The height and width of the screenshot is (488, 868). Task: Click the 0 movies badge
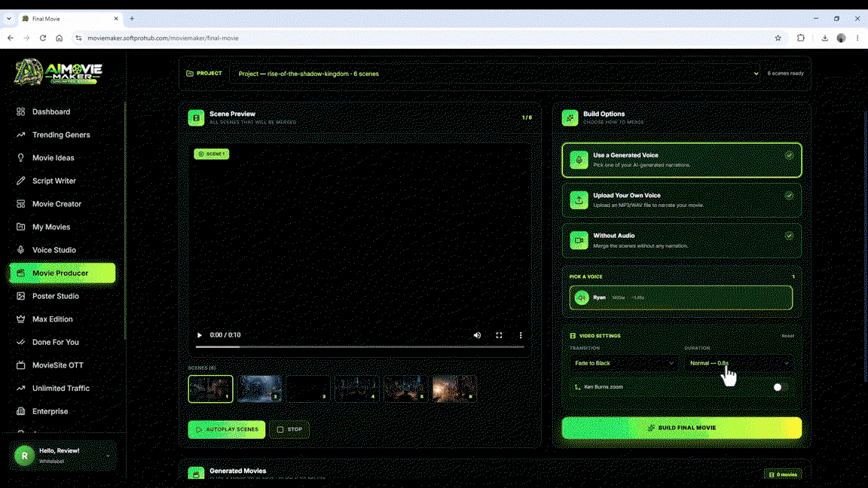click(x=783, y=474)
